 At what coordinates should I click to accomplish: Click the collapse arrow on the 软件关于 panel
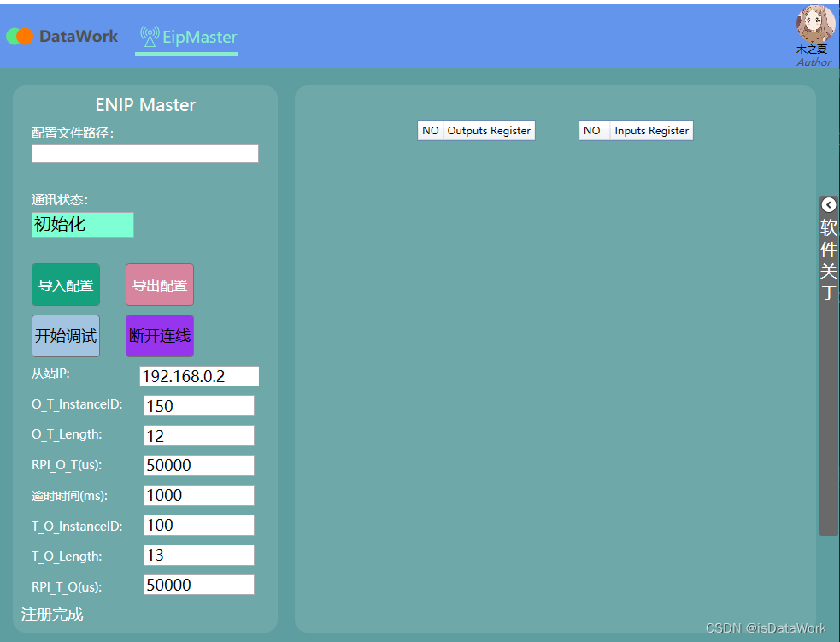828,204
